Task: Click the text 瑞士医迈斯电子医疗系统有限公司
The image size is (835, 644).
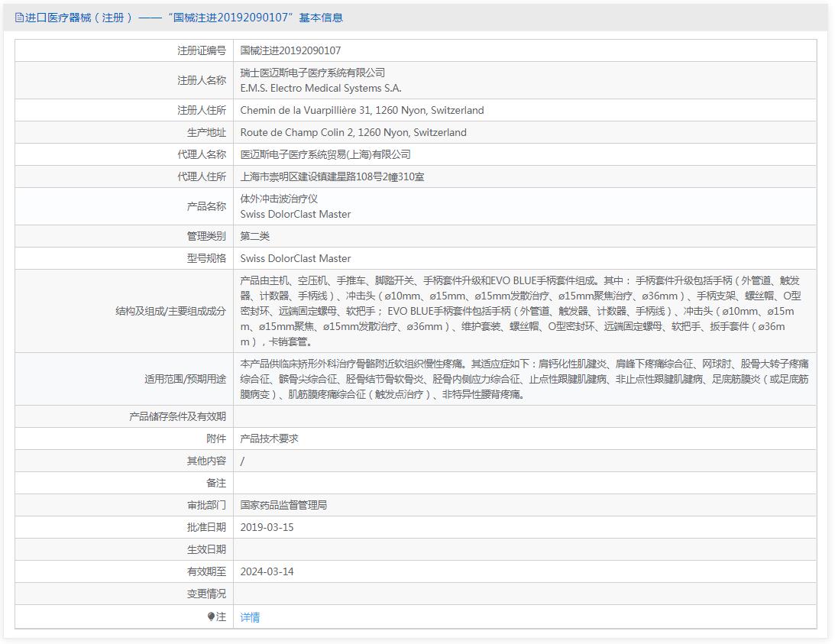Action: pos(312,73)
